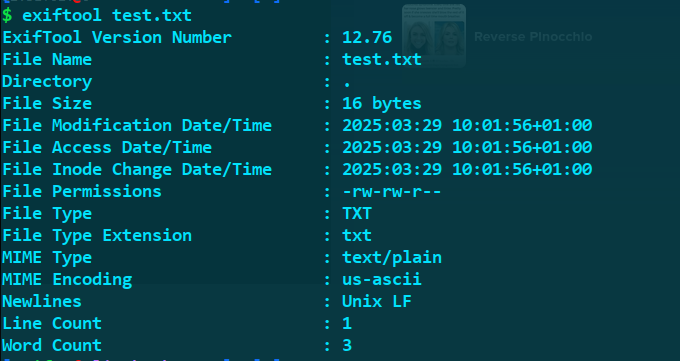The width and height of the screenshot is (680, 361).
Task: Click the Newlines value "Unix LF"
Action: click(x=376, y=302)
